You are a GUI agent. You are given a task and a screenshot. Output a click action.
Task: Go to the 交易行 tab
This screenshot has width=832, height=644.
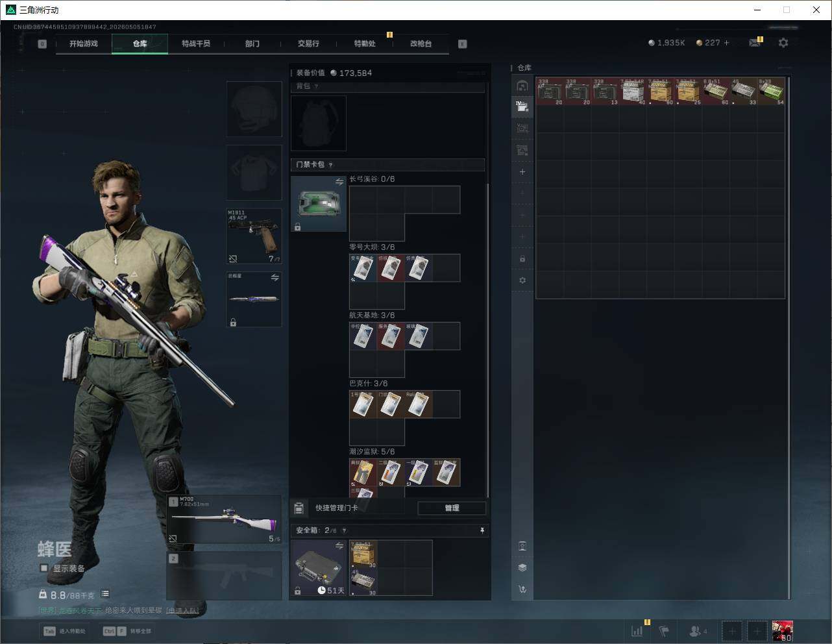click(x=308, y=43)
